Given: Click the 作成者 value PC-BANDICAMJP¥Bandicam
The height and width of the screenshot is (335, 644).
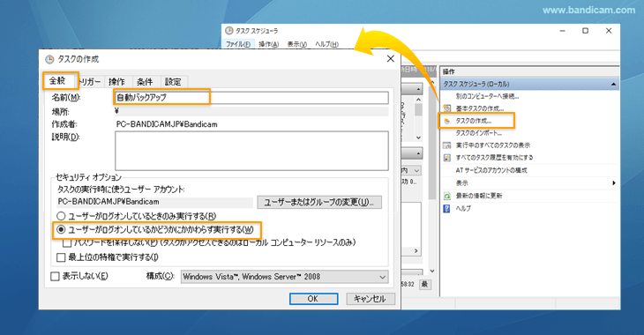Looking at the screenshot, I should 167,124.
